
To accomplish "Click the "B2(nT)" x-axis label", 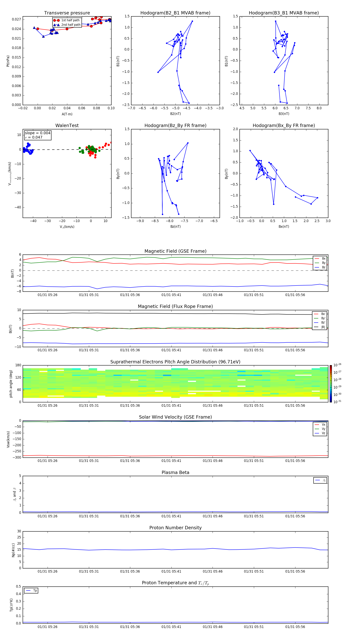I will (175, 114).
